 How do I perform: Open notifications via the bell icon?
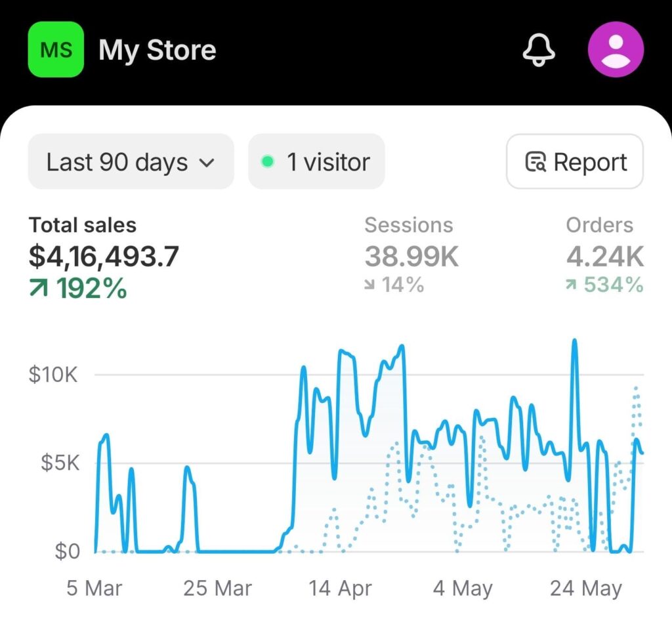click(539, 50)
